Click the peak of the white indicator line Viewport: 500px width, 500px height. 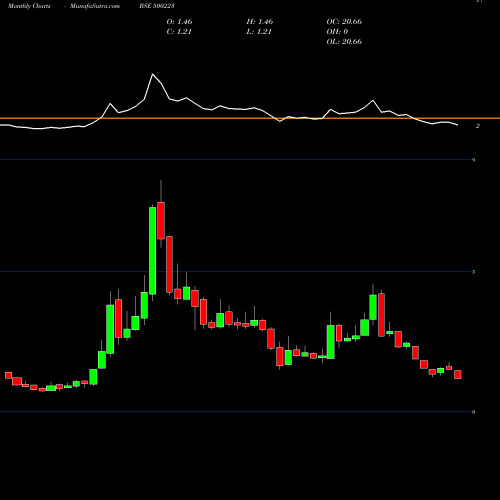153,74
